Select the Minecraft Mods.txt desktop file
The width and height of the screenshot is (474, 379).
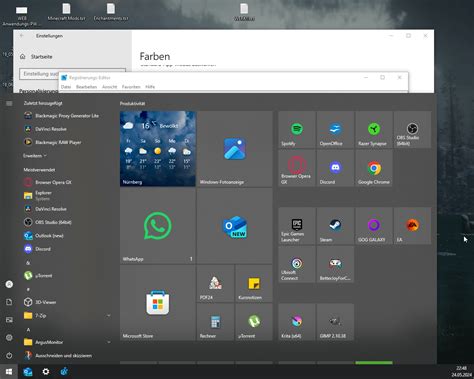66,12
